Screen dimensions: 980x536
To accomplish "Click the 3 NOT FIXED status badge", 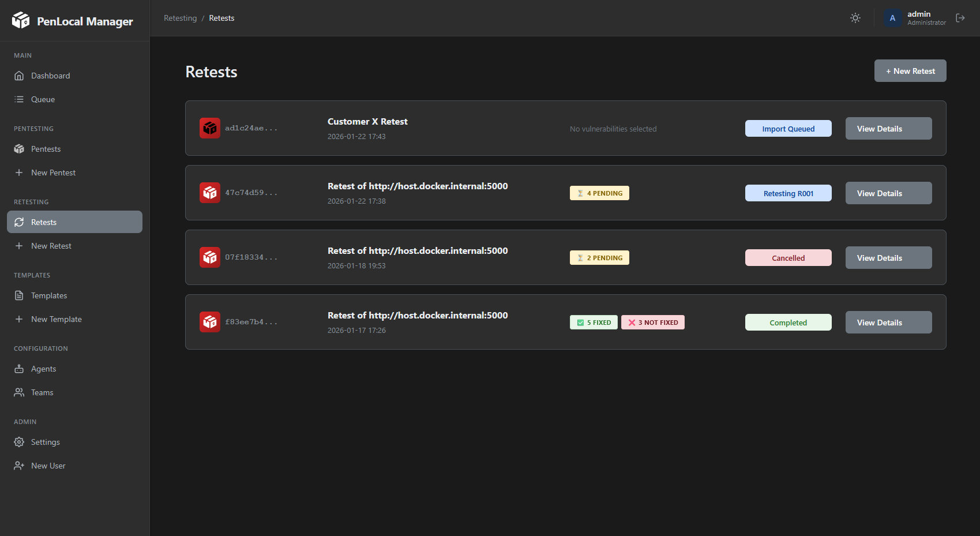I will [652, 322].
